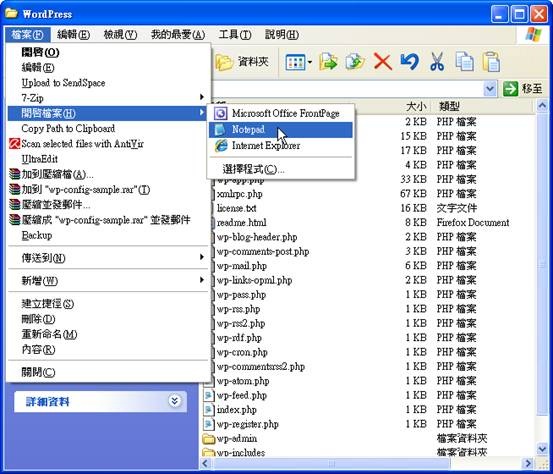Click the wp-admin folder icon
The image size is (553, 474).
209,439
